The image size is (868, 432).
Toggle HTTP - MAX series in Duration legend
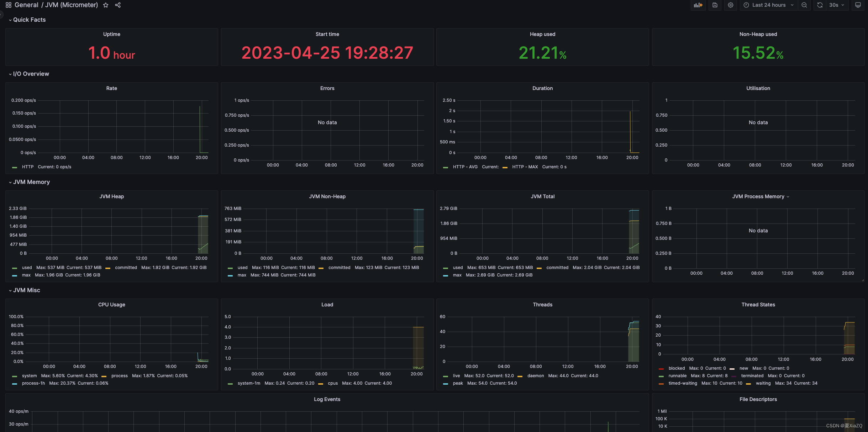click(525, 167)
